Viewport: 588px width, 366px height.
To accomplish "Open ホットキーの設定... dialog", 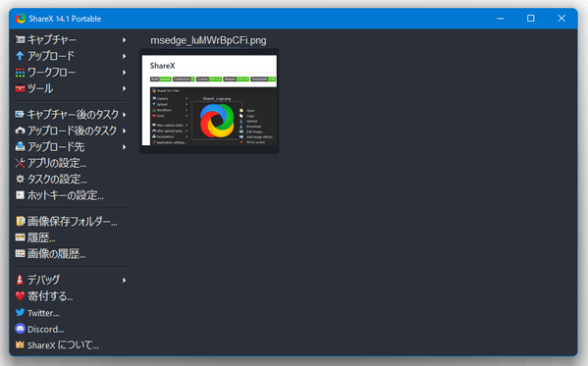I will click(72, 195).
